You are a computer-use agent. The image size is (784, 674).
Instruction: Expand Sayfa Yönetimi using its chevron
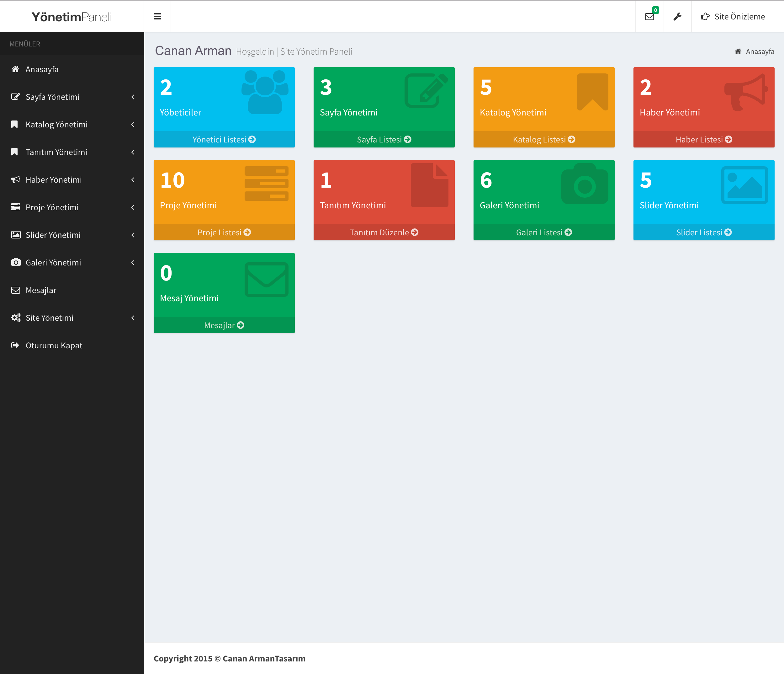[133, 97]
